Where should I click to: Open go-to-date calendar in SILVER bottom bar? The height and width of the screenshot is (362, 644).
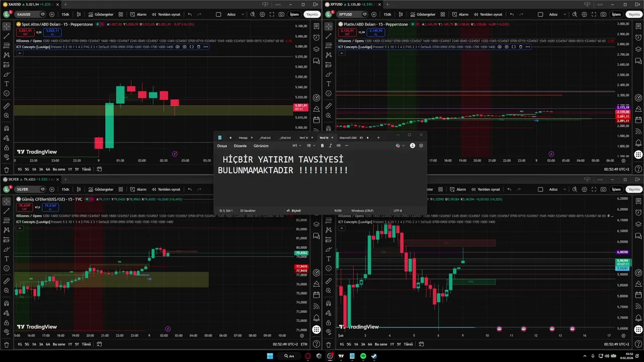coord(99,344)
